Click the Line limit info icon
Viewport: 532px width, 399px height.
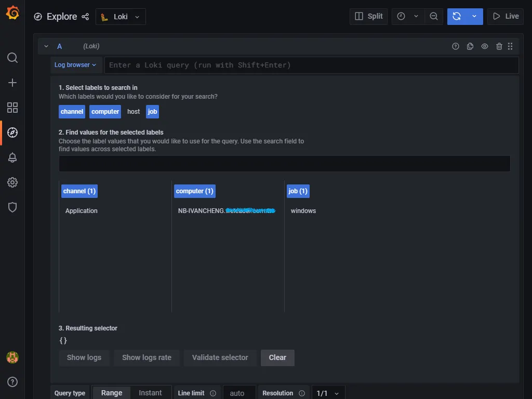pos(213,393)
